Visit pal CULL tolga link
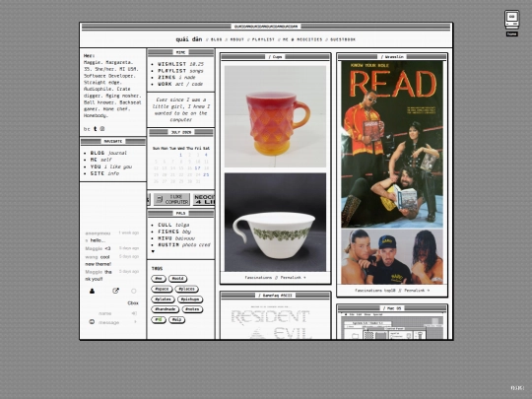The height and width of the screenshot is (399, 532). [173, 225]
